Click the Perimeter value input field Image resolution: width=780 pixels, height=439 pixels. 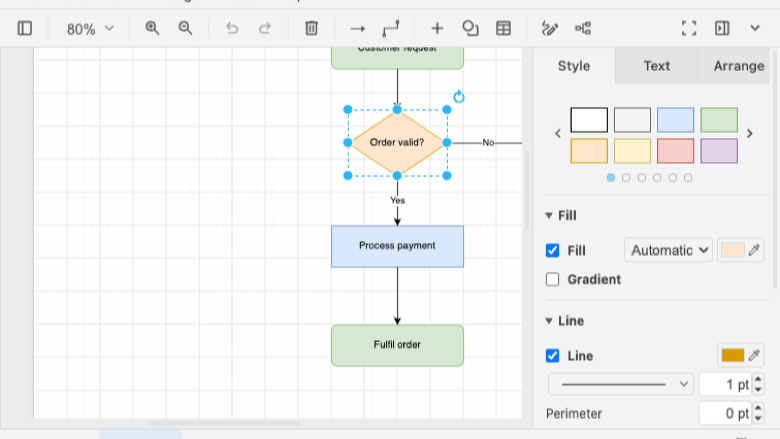726,413
